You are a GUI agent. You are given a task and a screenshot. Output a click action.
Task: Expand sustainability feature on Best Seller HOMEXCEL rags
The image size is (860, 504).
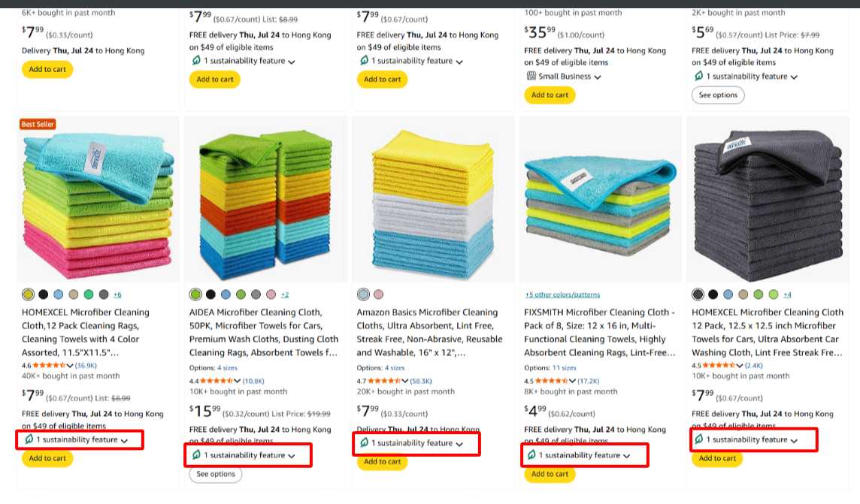pyautogui.click(x=124, y=440)
